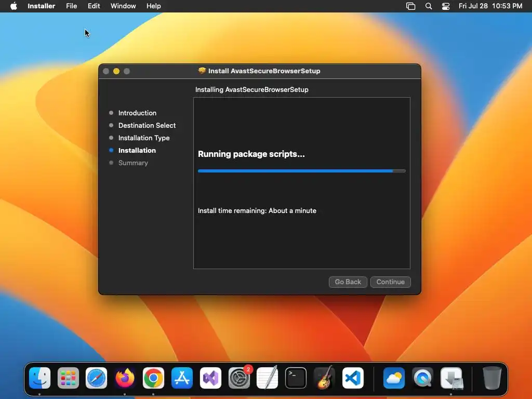
Task: Click the Go Back button
Action: (x=348, y=282)
